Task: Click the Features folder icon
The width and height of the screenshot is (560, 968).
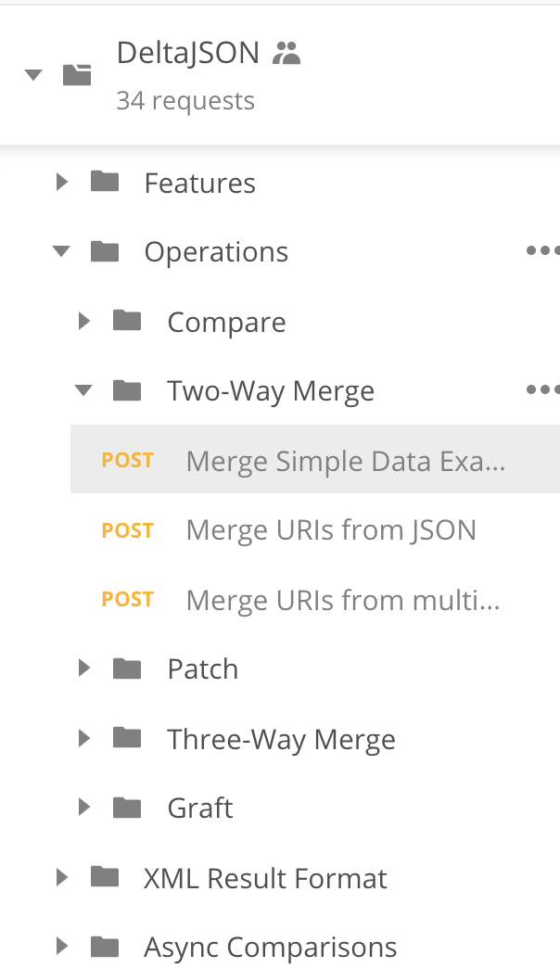Action: (x=105, y=182)
